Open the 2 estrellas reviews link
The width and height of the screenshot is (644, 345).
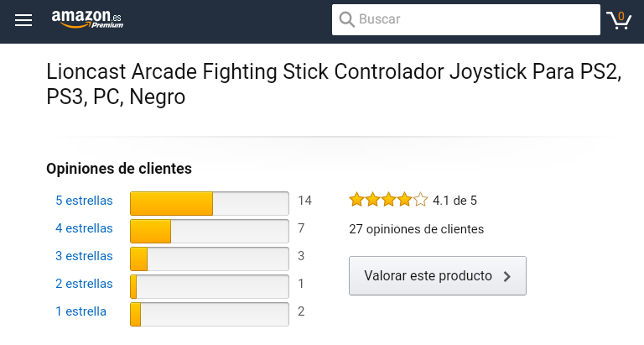pos(84,284)
